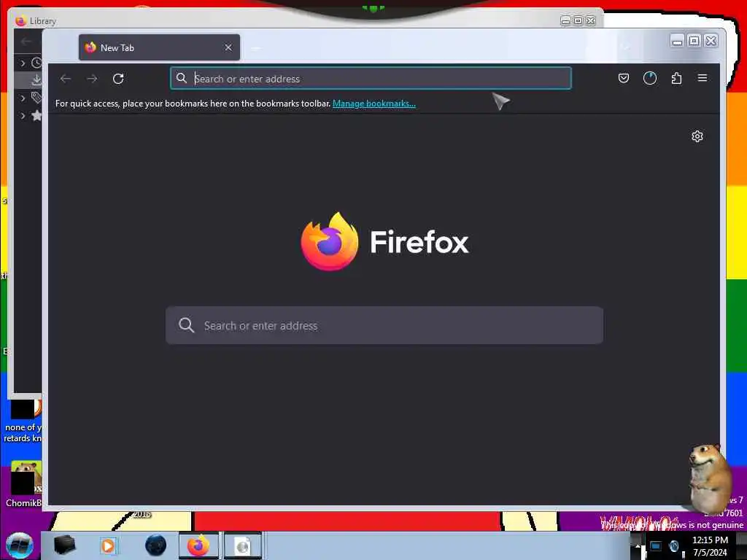Viewport: 747px width, 560px height.
Task: Select the History clock icon in Library
Action: point(36,63)
